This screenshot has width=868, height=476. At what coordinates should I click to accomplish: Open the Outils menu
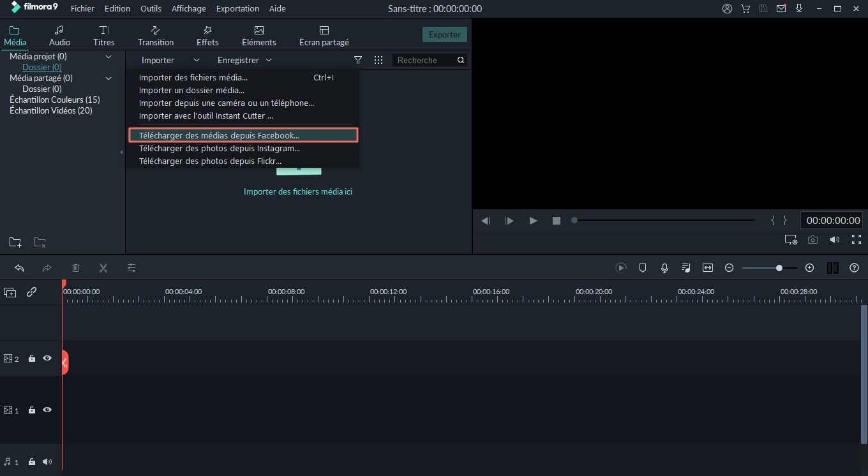tap(151, 8)
